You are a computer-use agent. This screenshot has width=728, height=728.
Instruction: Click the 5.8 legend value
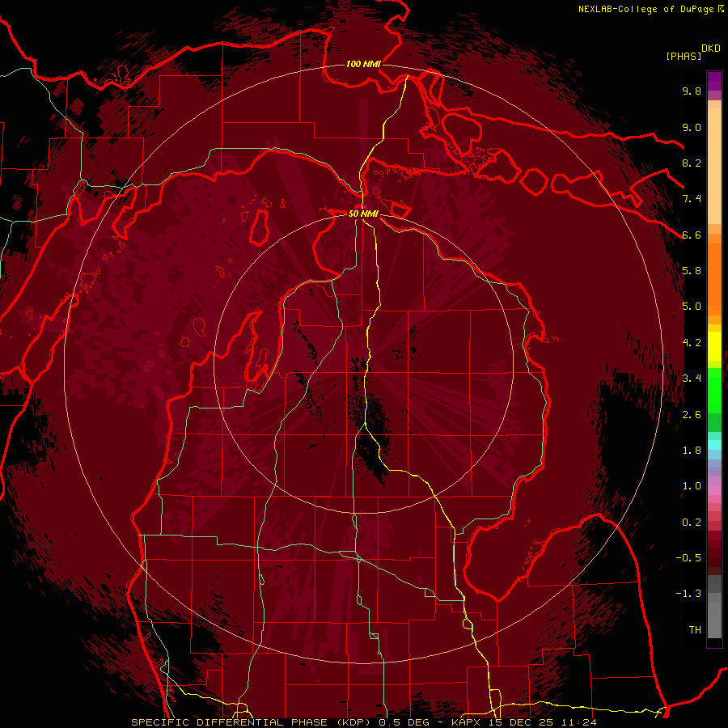tap(692, 271)
